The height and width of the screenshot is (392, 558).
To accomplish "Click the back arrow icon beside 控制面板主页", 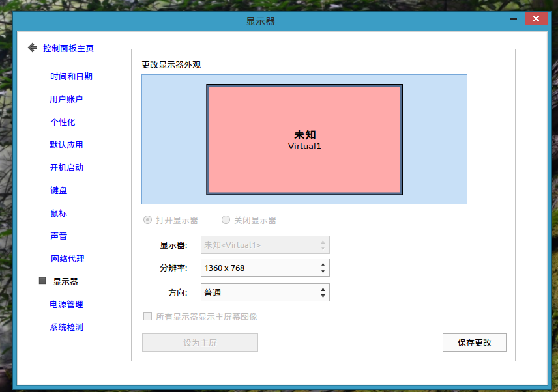I will point(32,48).
